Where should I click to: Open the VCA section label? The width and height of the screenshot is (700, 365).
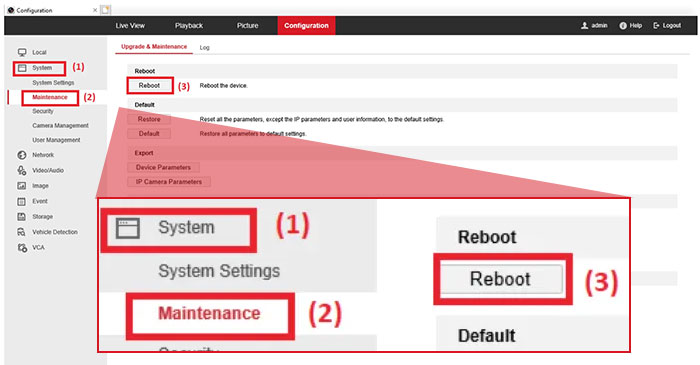click(38, 247)
